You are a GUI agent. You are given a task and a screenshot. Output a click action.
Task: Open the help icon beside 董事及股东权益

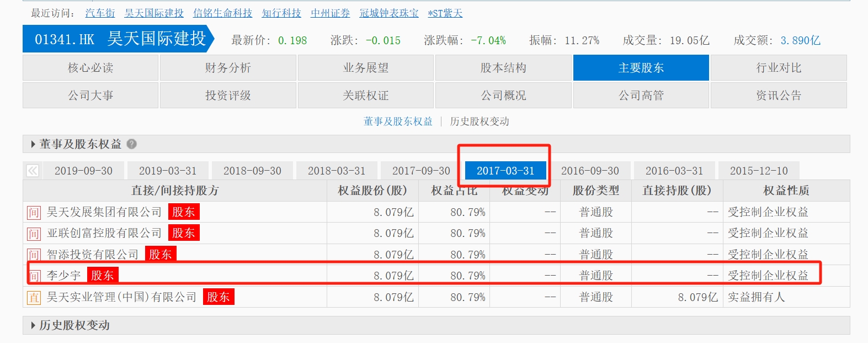point(131,144)
